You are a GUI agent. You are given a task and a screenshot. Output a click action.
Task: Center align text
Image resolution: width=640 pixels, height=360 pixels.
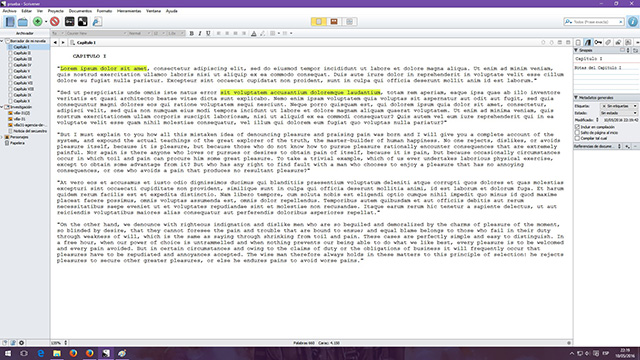coord(227,33)
